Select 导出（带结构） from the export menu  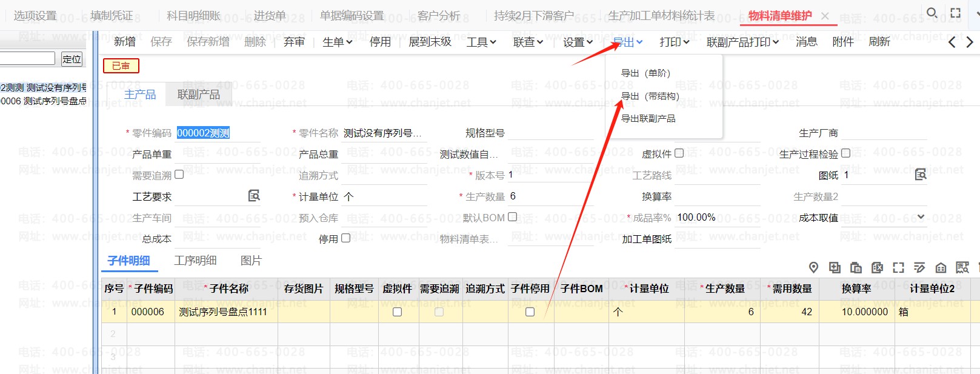[650, 96]
